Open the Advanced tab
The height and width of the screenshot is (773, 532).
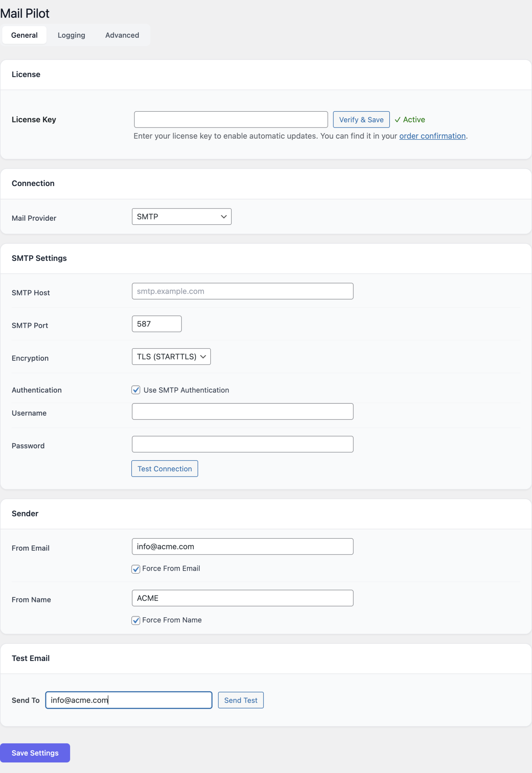122,35
